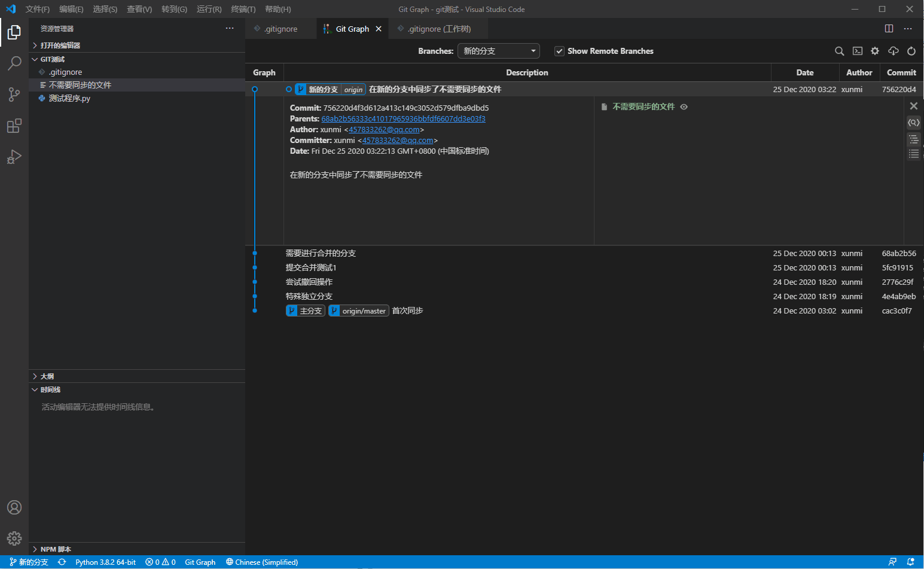Click the parent commit hash link
Viewport: 924px width, 569px height.
[403, 119]
